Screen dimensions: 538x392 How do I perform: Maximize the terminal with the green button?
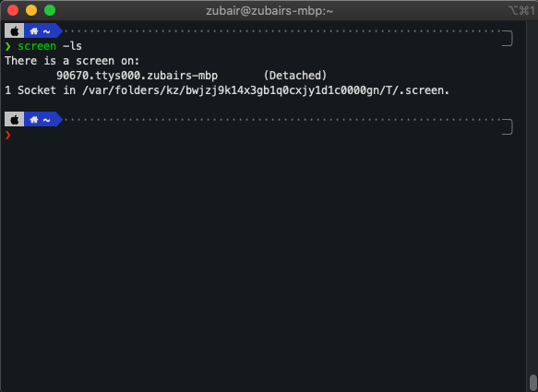tap(50, 10)
